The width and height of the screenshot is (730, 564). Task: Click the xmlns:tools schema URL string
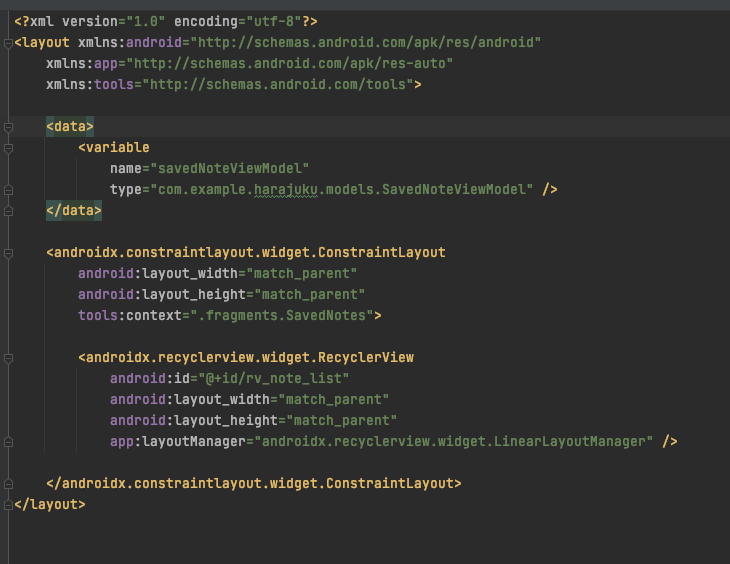[x=277, y=84]
